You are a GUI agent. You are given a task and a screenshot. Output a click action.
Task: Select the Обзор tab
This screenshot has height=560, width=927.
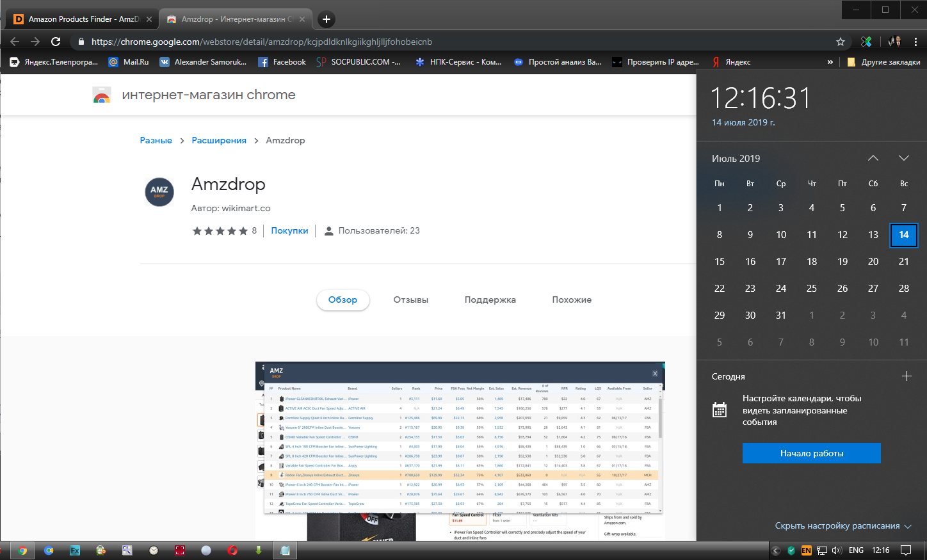click(343, 300)
